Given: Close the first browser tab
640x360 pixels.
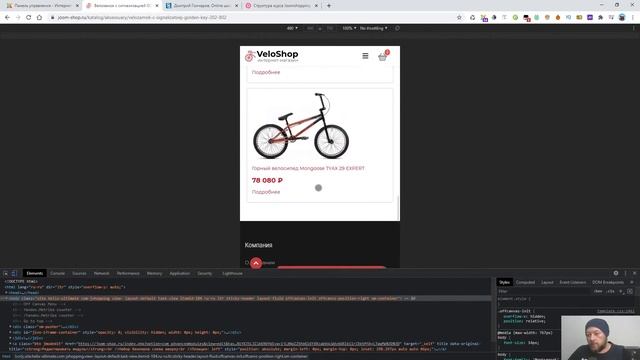Looking at the screenshot, I should 77,6.
